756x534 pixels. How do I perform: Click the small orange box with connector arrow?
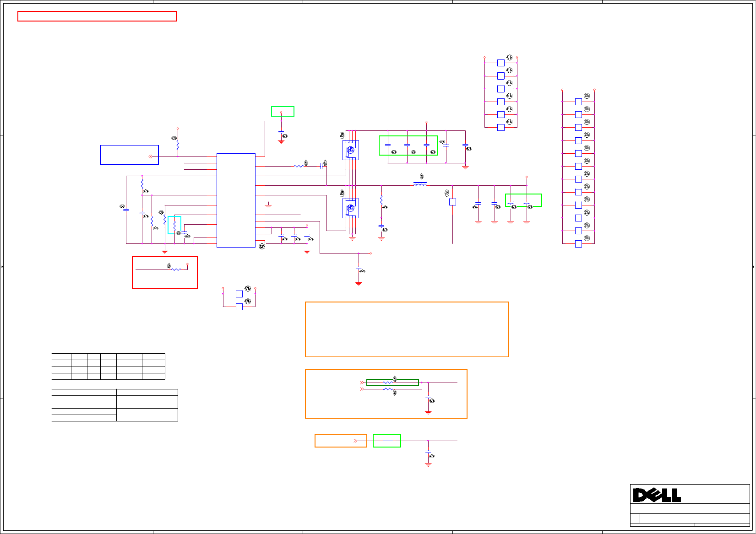341,441
